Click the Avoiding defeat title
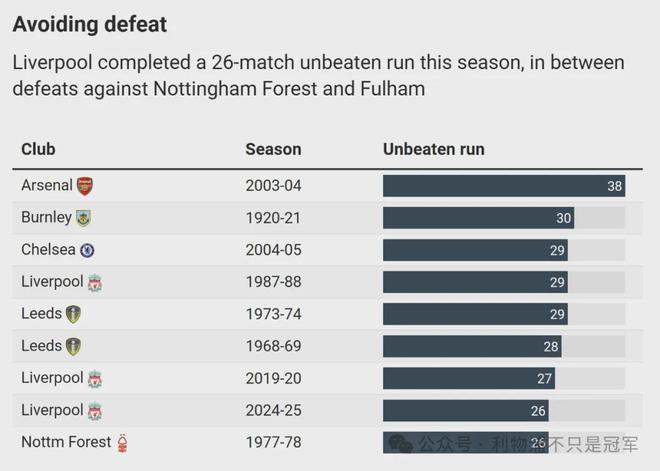660x471 pixels. click(x=90, y=24)
